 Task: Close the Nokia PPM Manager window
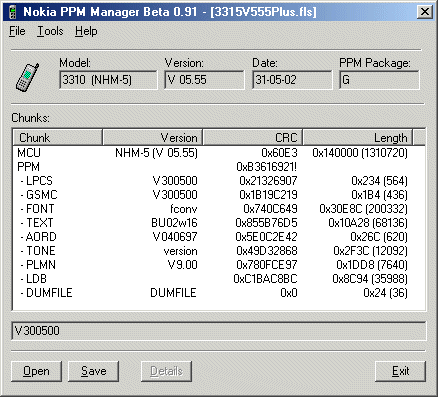click(425, 12)
